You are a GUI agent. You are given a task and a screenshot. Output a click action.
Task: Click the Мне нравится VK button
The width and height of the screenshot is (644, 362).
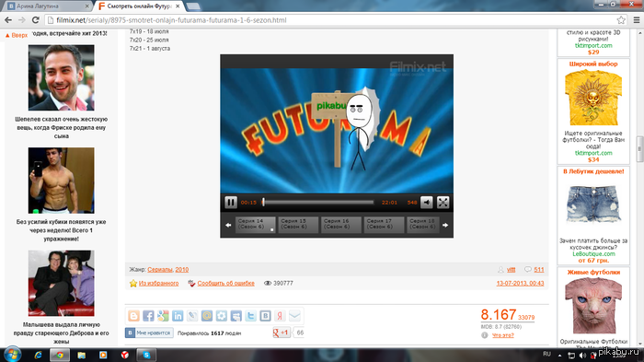(x=149, y=333)
